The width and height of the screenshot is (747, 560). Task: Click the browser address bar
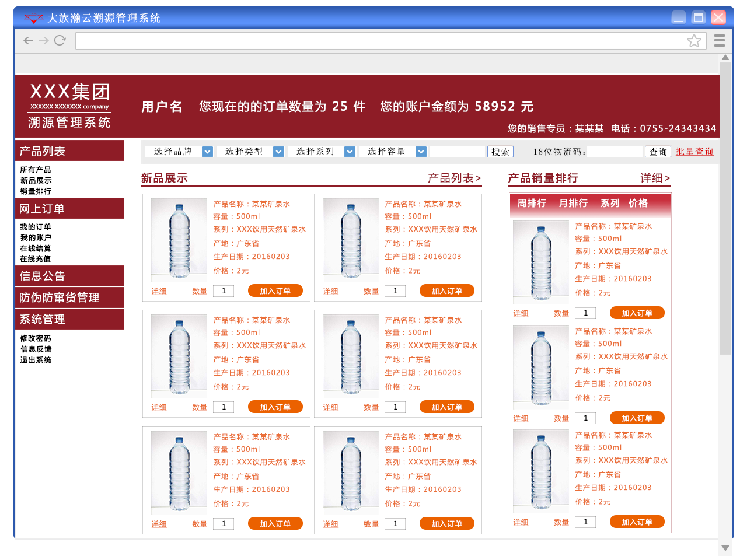(379, 40)
